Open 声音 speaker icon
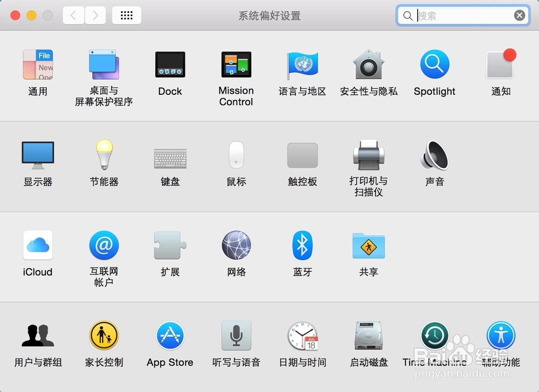539x392 pixels. [x=434, y=155]
